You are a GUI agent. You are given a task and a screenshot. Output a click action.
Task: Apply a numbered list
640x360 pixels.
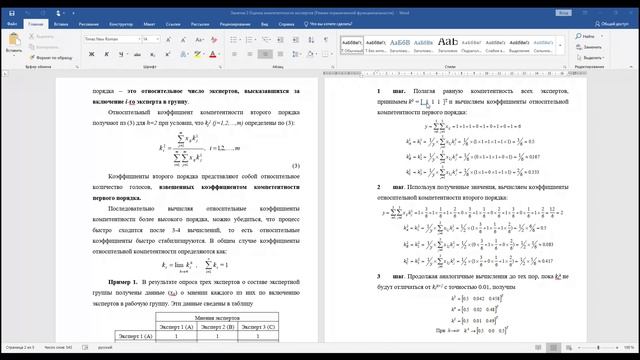point(249,40)
